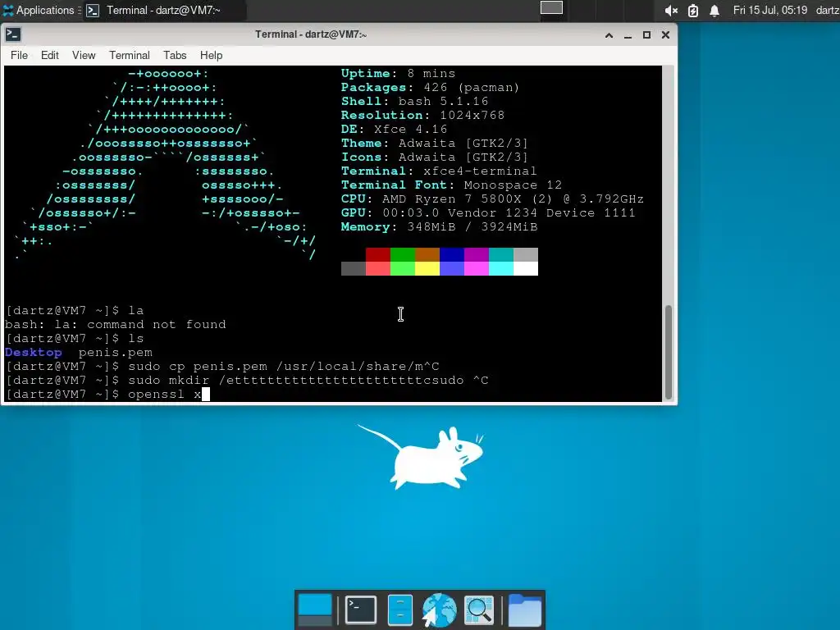The height and width of the screenshot is (630, 840).
Task: Launch Terminal Emulator from the dock
Action: pyautogui.click(x=361, y=609)
